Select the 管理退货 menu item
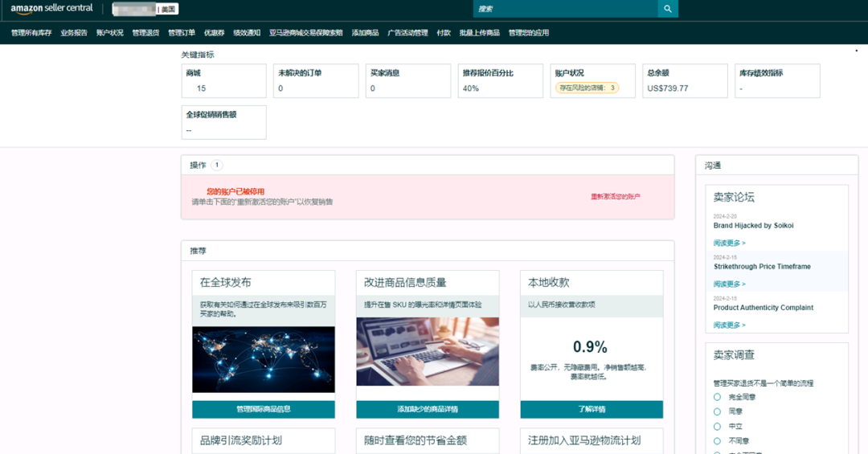 (145, 33)
